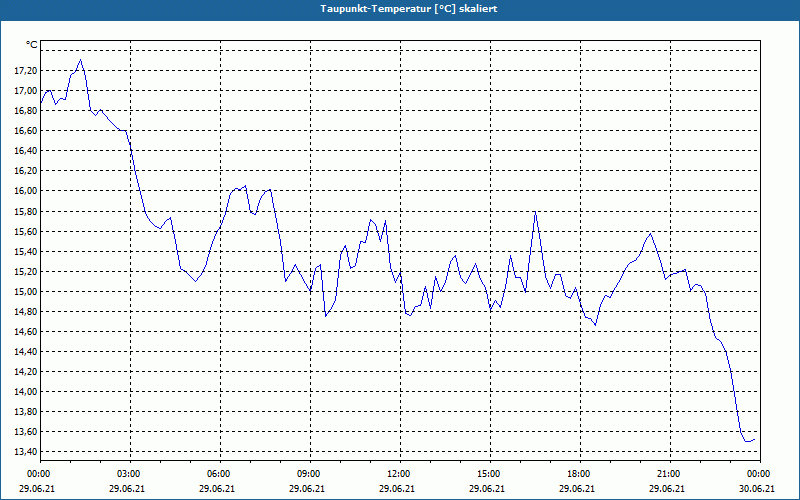Image resolution: width=800 pixels, height=500 pixels.
Task: Click the '13,60' y-axis value
Action: 26,432
